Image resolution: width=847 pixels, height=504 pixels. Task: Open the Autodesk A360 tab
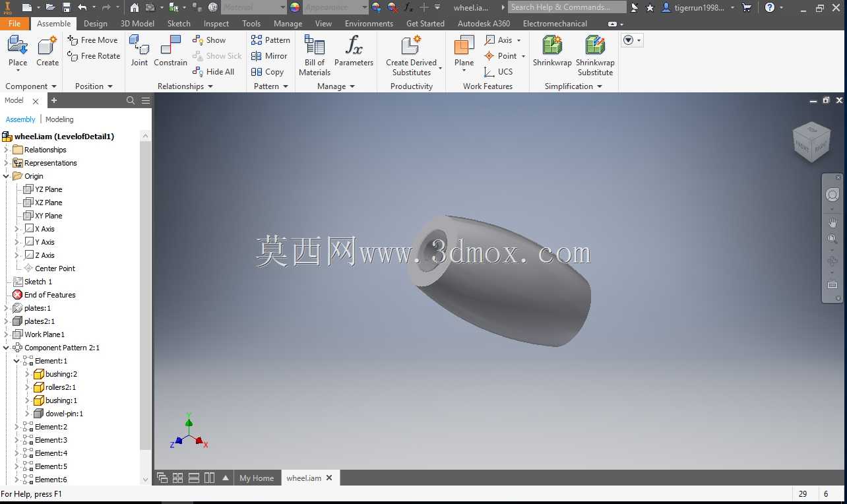click(484, 24)
